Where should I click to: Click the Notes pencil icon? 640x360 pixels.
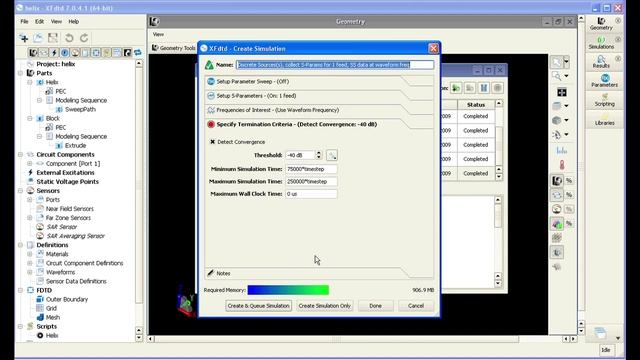coord(211,273)
